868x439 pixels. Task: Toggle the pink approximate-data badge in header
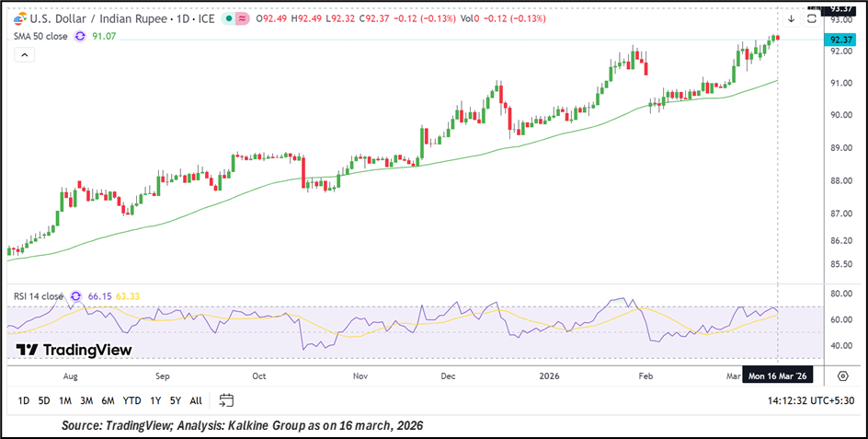242,18
